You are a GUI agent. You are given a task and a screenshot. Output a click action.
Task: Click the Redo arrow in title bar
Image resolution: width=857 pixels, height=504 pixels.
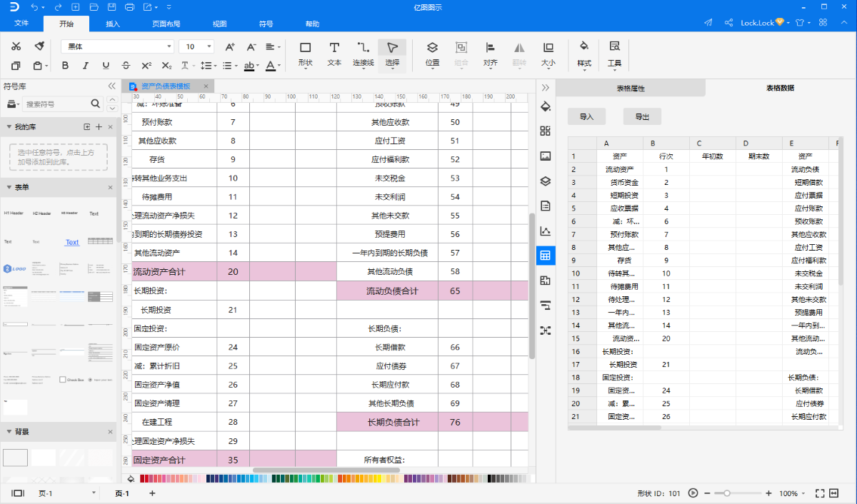(x=58, y=7)
